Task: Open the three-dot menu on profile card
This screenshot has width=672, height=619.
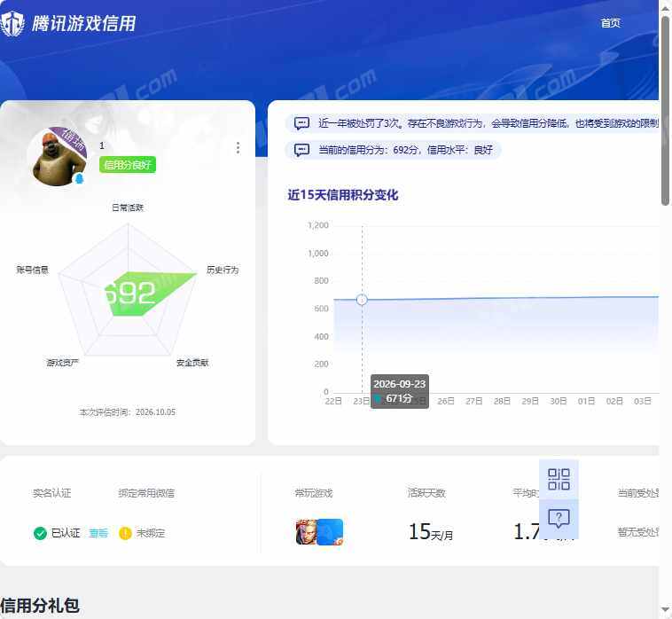Action: [238, 148]
